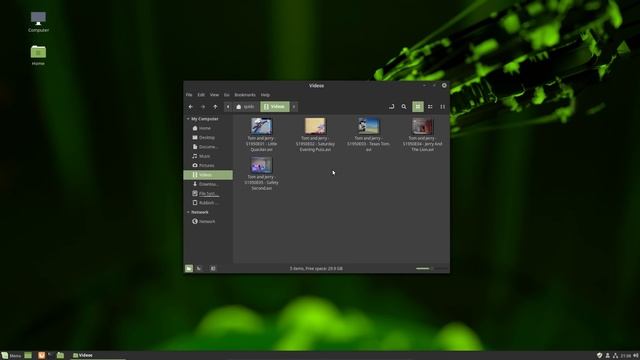Image resolution: width=640 pixels, height=360 pixels.
Task: Select the Safety Second video thumbnail
Action: tap(261, 165)
